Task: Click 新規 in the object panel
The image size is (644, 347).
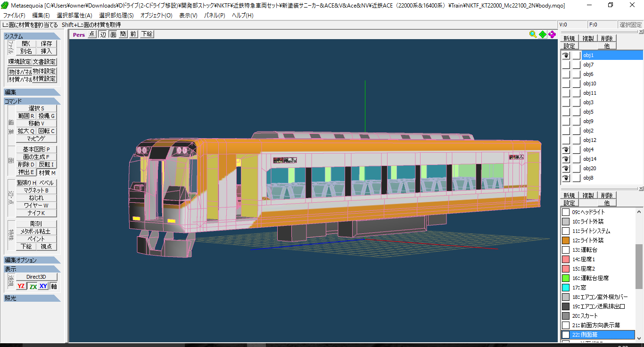Action: (x=569, y=38)
